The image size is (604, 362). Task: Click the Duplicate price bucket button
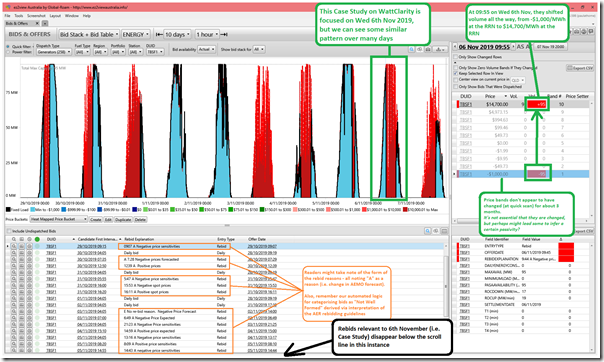[x=123, y=220]
